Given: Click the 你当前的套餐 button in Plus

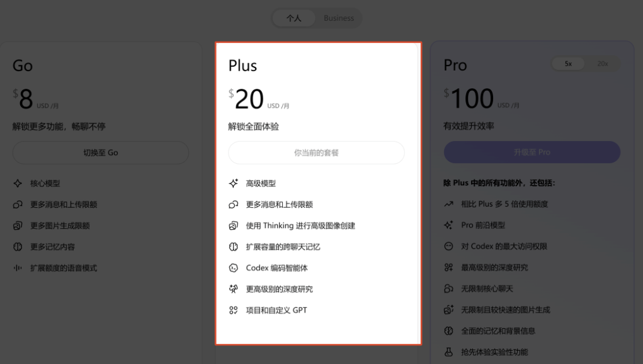Looking at the screenshot, I should coord(316,152).
